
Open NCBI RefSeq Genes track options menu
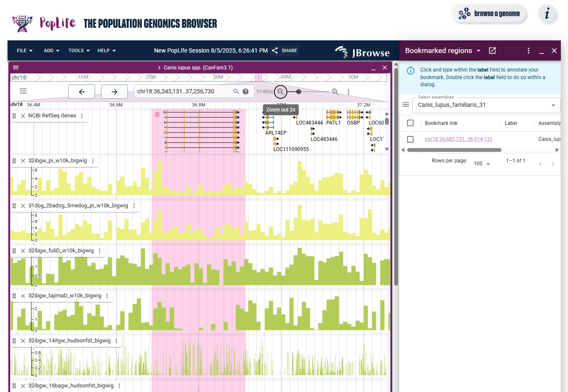pos(82,116)
